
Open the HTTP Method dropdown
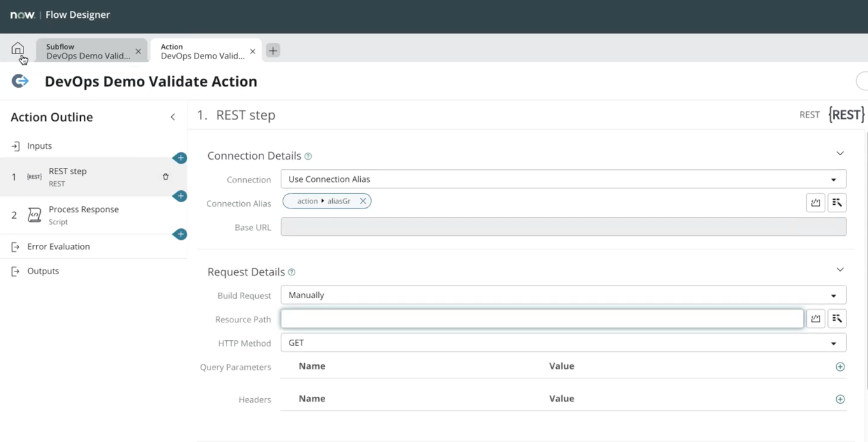pos(563,343)
